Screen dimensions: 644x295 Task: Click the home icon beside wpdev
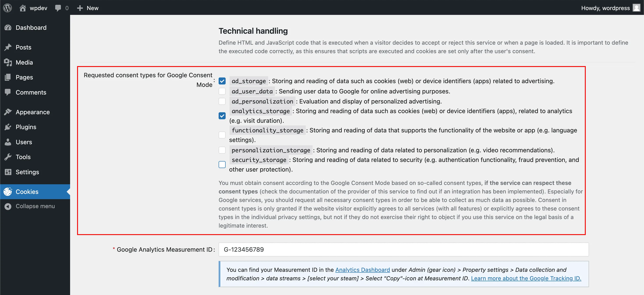tap(23, 8)
